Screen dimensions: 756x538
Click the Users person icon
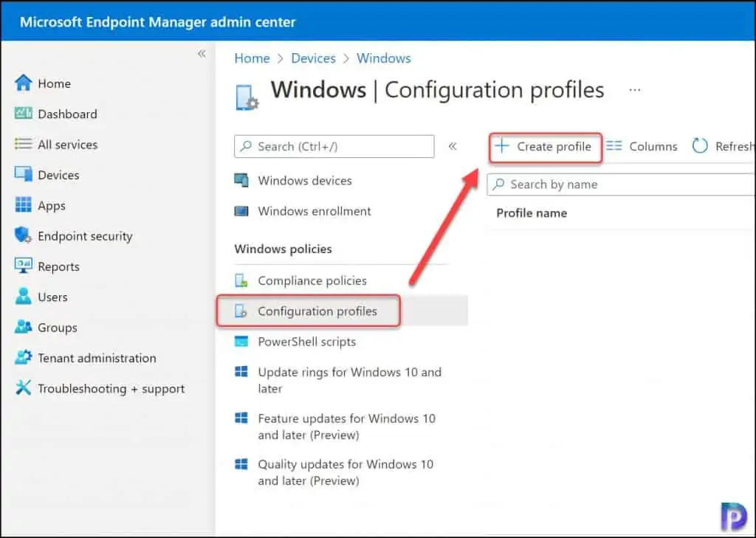tap(23, 297)
